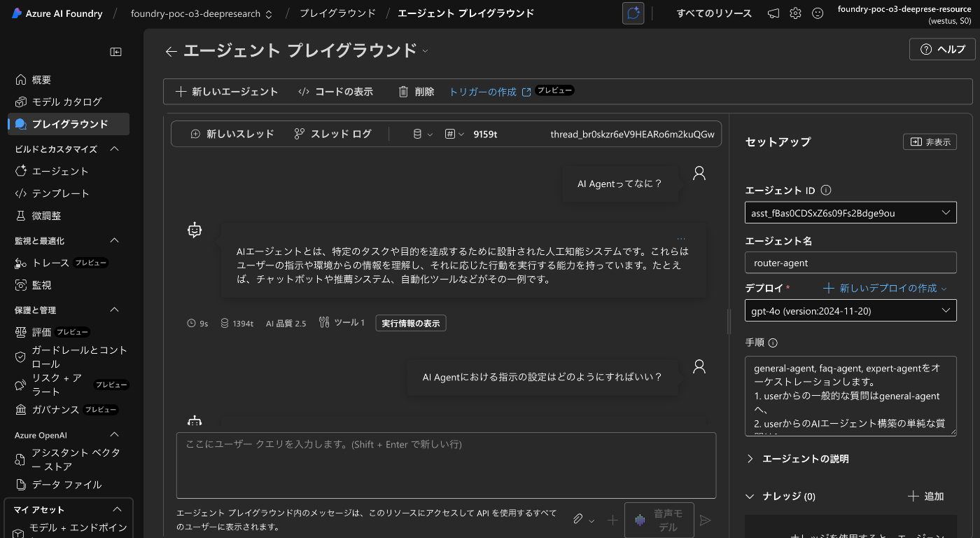The height and width of the screenshot is (538, 980).
Task: Open エージェント in the sidebar
Action: click(x=52, y=171)
